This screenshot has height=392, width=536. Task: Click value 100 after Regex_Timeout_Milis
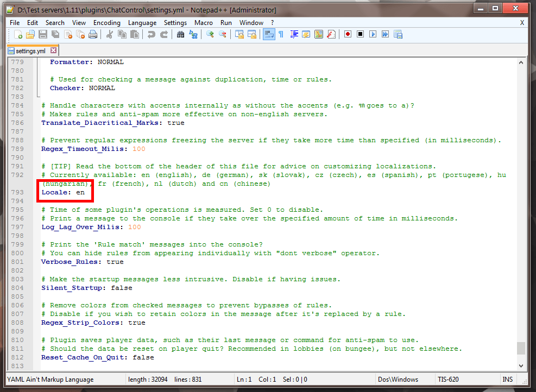click(x=139, y=149)
